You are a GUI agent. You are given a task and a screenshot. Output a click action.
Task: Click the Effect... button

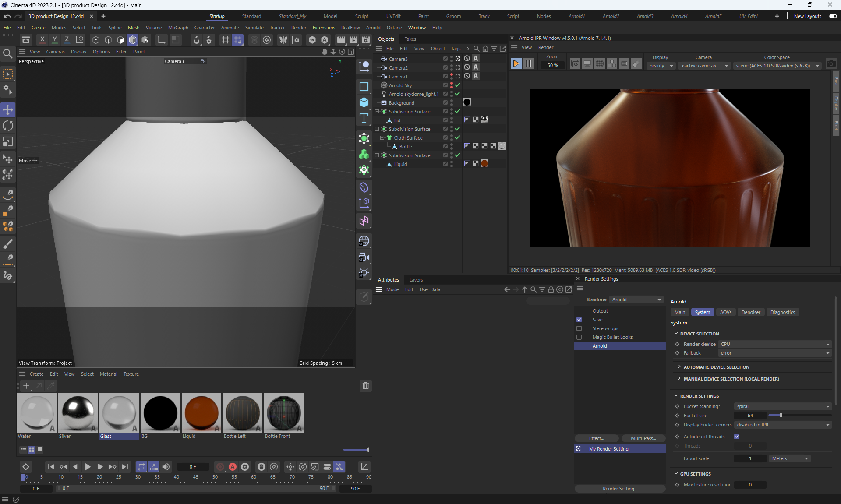click(x=596, y=438)
